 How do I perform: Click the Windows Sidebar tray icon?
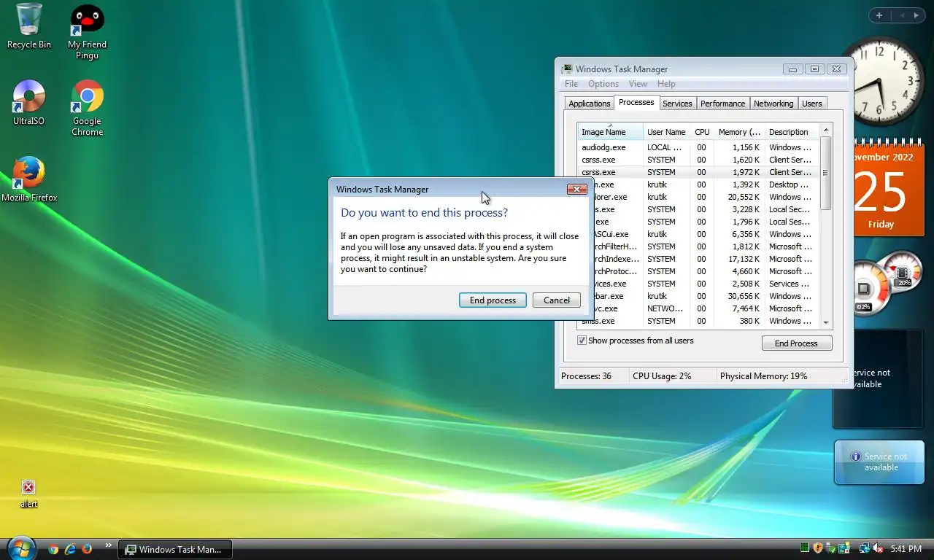coord(844,548)
